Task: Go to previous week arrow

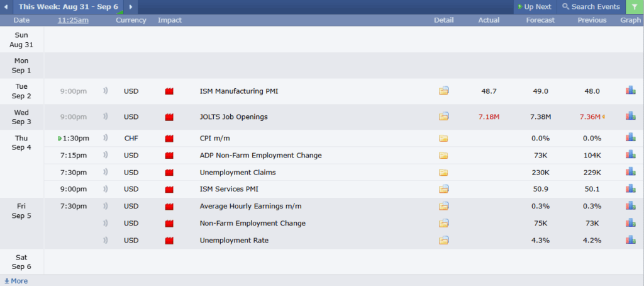Action: [6, 7]
